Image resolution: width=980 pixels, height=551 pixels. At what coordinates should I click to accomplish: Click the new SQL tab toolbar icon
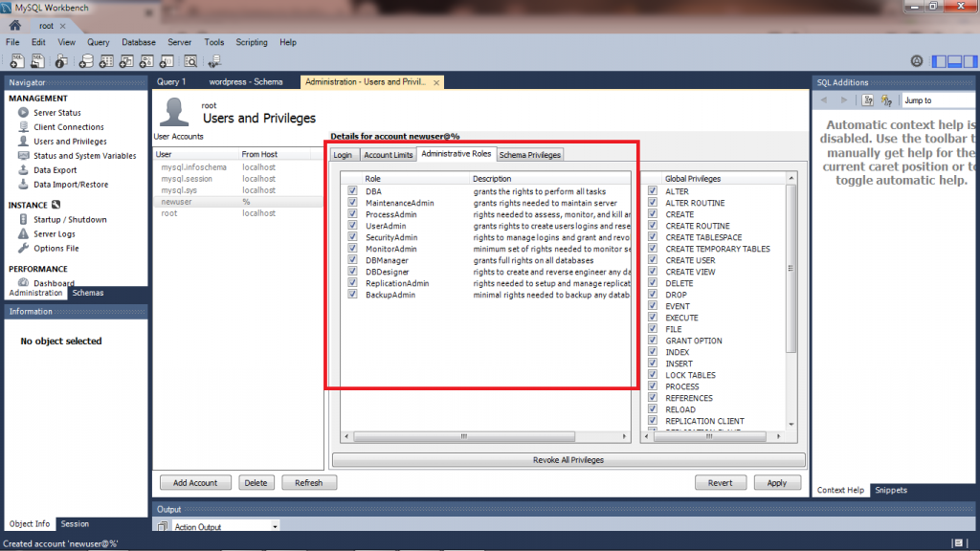14,61
